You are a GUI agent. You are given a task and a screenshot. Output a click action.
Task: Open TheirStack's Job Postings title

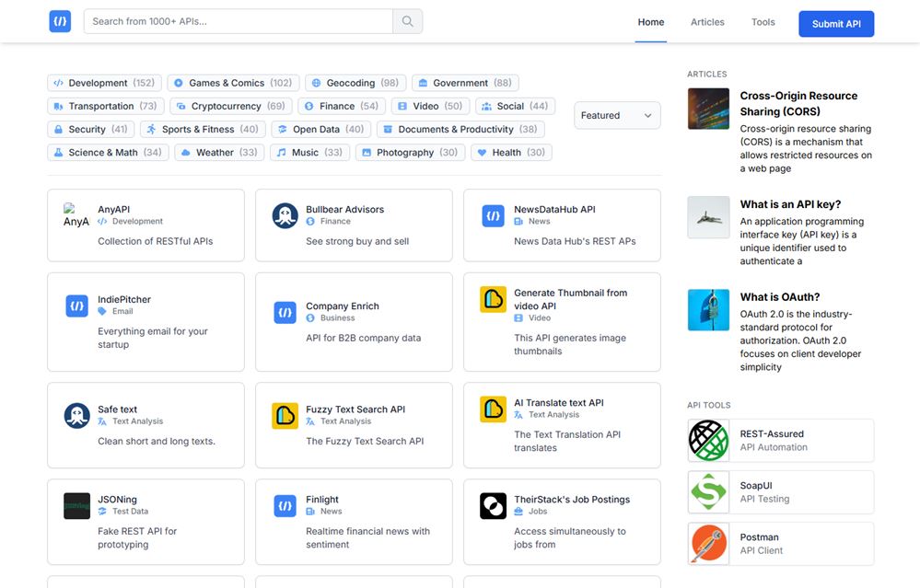coord(572,500)
